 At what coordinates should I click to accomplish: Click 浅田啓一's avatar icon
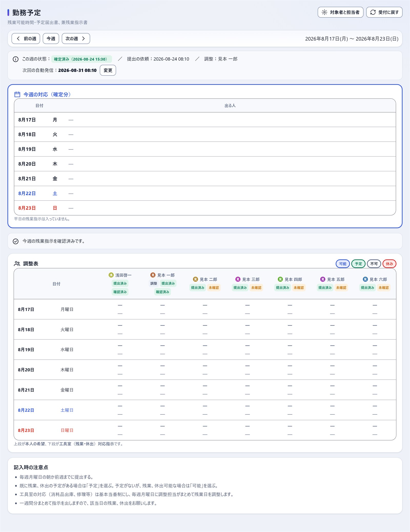click(x=111, y=275)
